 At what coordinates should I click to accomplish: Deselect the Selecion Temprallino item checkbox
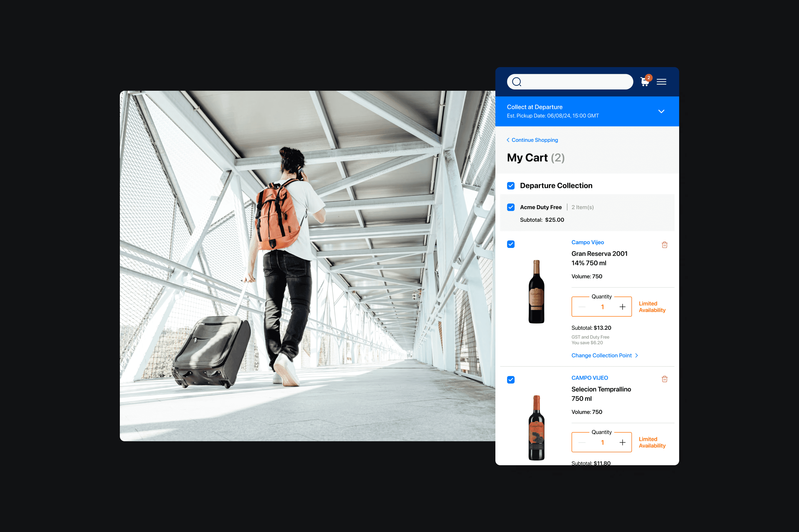point(511,380)
